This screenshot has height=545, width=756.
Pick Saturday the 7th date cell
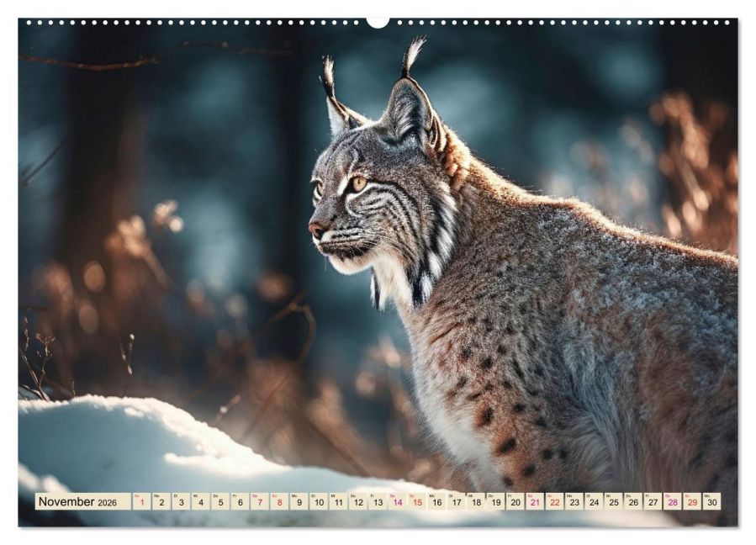click(x=260, y=501)
